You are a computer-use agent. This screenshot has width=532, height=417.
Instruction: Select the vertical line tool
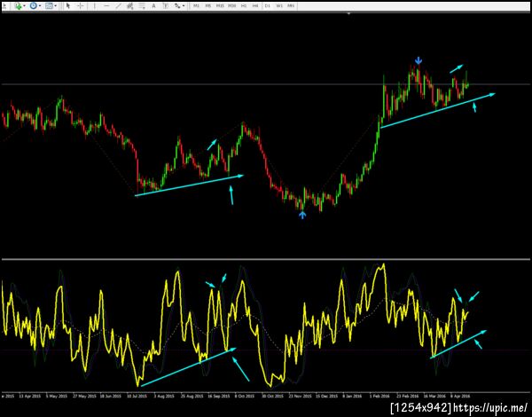(x=95, y=6)
